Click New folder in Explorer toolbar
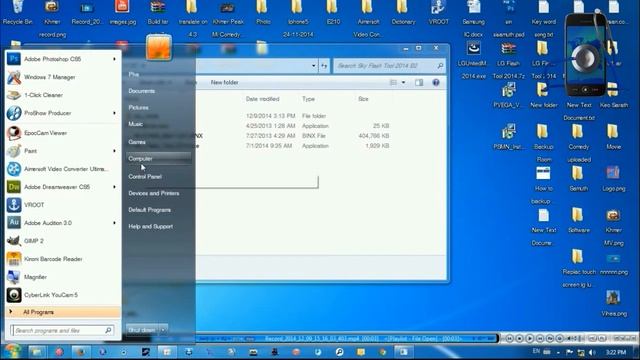The image size is (640, 360). coord(224,82)
